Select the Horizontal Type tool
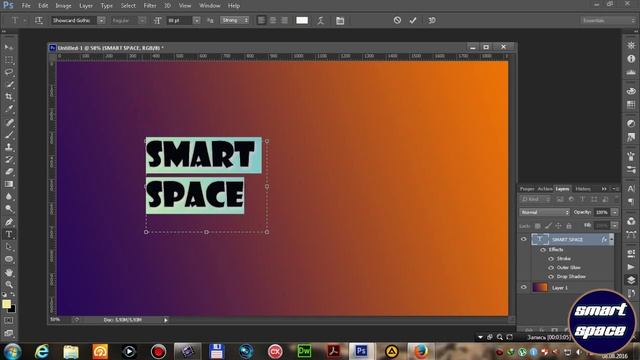This screenshot has height=360, width=640. pyautogui.click(x=9, y=234)
